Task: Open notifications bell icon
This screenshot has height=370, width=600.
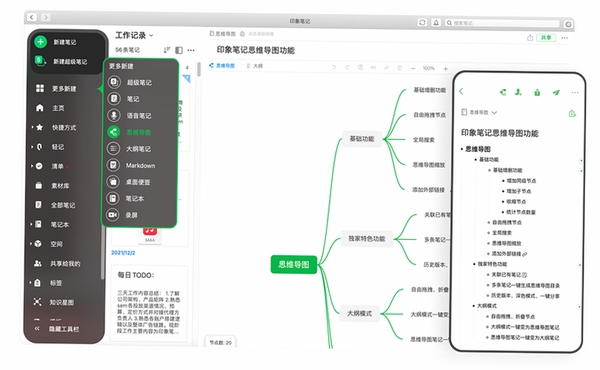Action: pyautogui.click(x=436, y=23)
